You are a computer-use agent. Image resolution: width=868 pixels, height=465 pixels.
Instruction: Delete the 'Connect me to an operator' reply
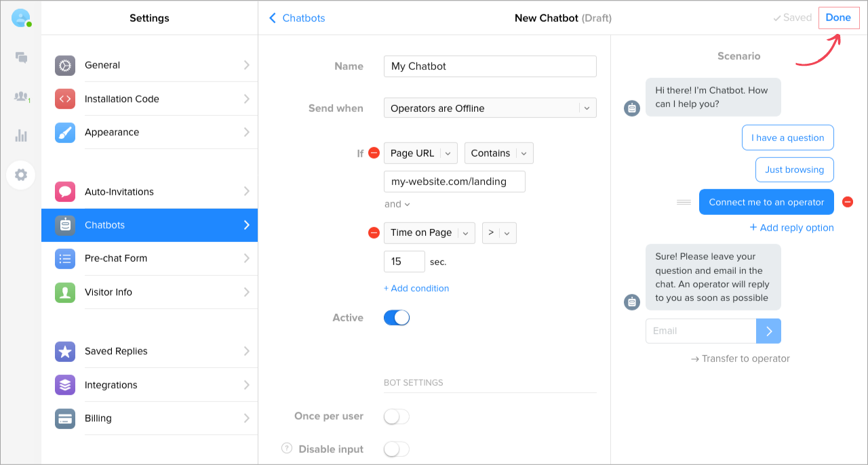[847, 202]
